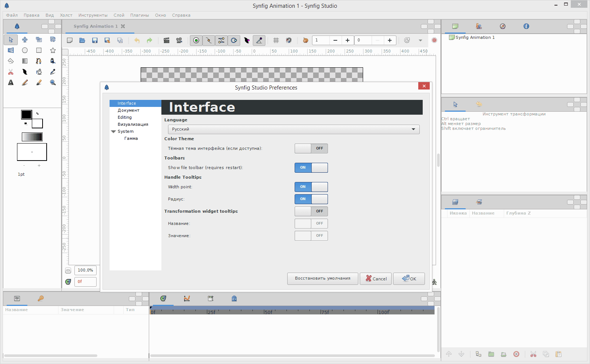Enable Transformation widget tooltips switch
590x364 pixels.
(x=311, y=211)
